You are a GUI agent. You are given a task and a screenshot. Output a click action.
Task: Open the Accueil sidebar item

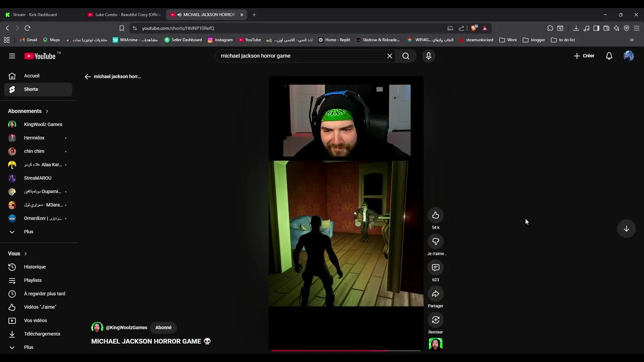pyautogui.click(x=38, y=76)
